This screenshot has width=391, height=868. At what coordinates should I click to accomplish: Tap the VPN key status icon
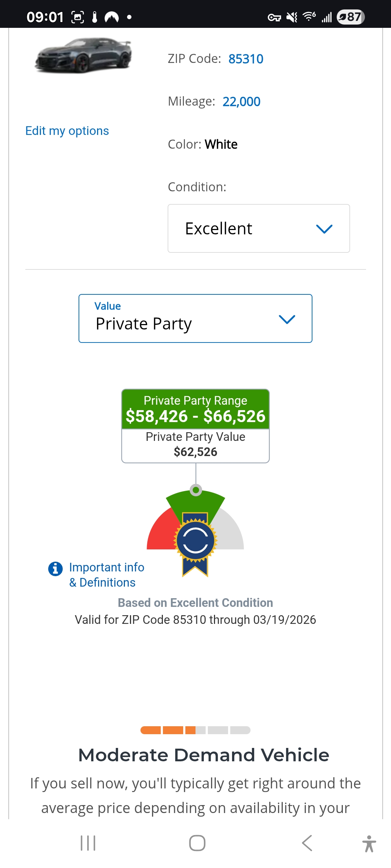(x=274, y=17)
